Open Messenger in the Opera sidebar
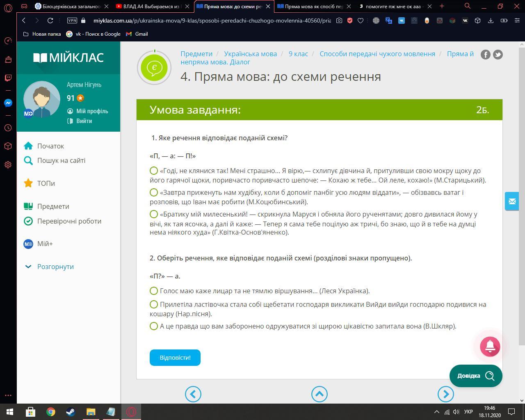 tap(8, 103)
